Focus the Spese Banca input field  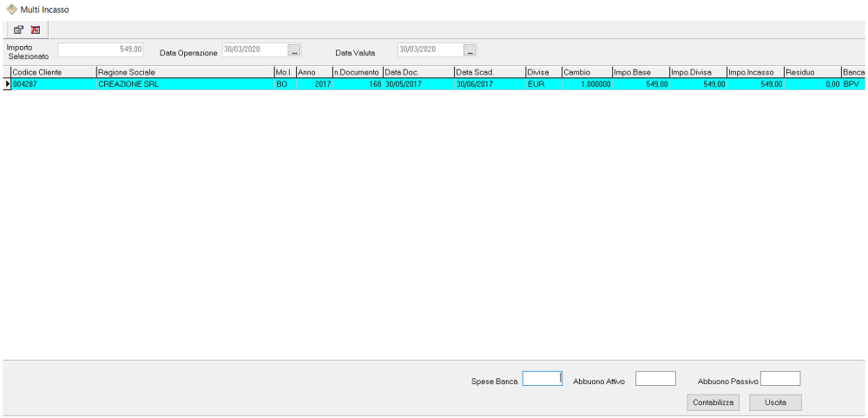tap(542, 379)
